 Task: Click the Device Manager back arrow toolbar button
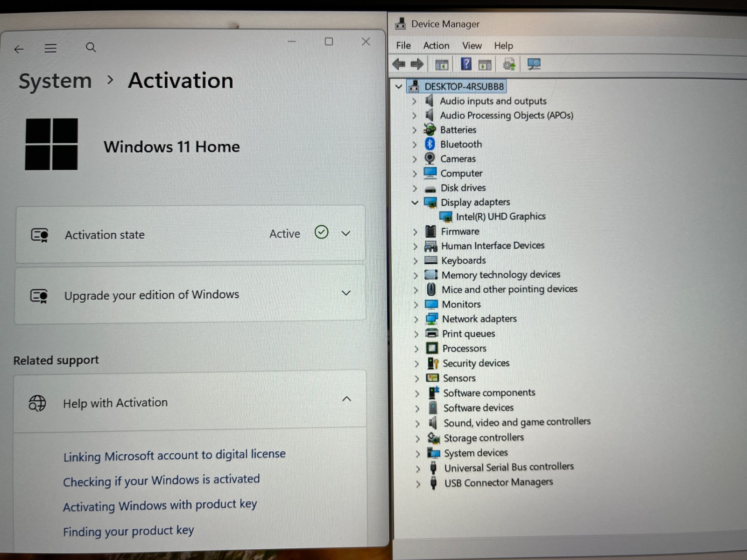click(399, 64)
